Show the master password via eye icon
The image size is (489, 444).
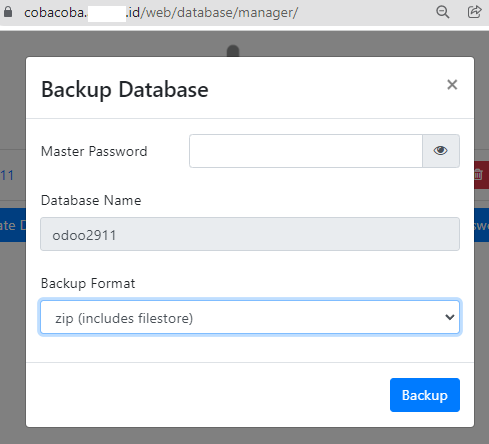point(441,151)
